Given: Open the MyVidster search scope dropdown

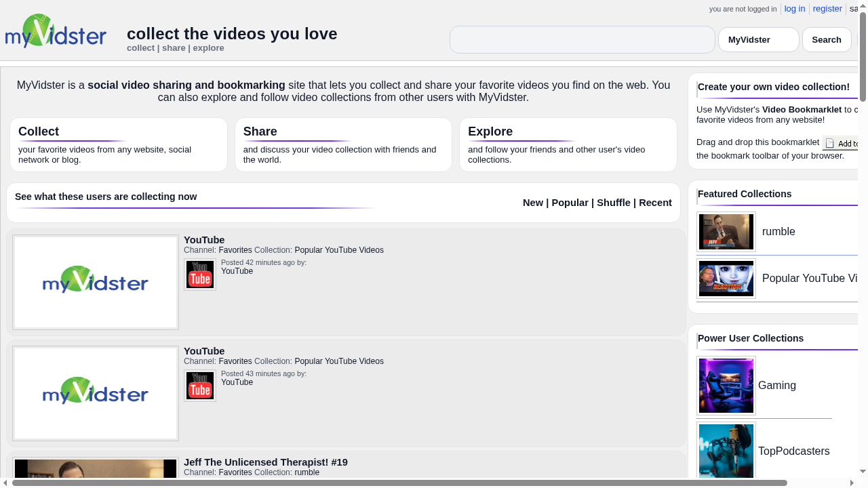Looking at the screenshot, I should (758, 39).
